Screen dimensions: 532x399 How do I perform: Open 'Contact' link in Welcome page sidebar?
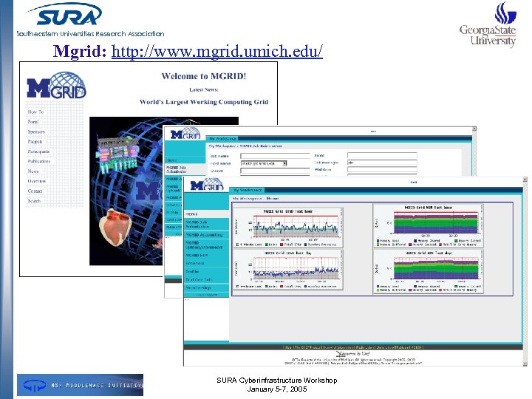[35, 191]
